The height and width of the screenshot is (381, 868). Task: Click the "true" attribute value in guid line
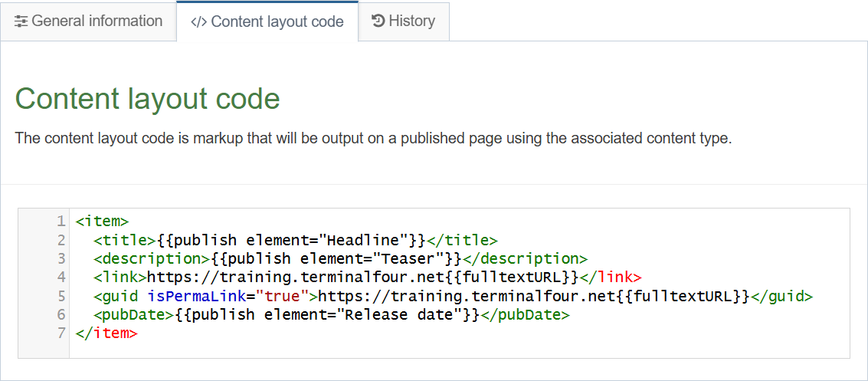(282, 296)
